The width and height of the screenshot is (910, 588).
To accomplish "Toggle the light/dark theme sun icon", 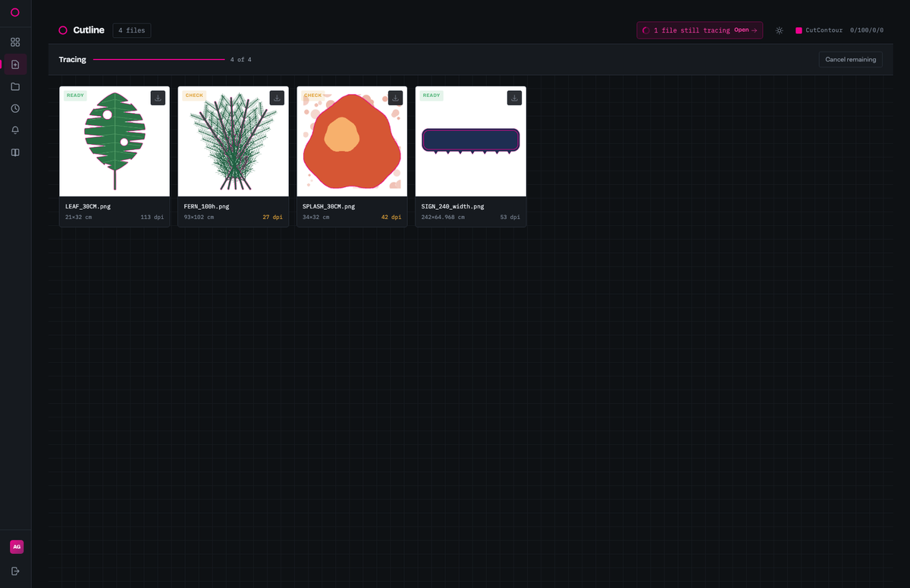I will (779, 30).
